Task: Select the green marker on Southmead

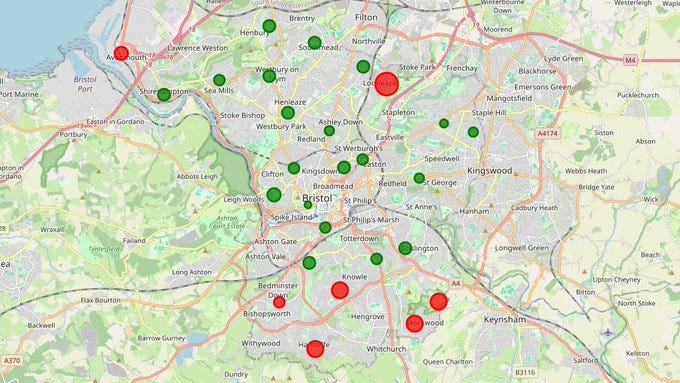Action: click(314, 43)
